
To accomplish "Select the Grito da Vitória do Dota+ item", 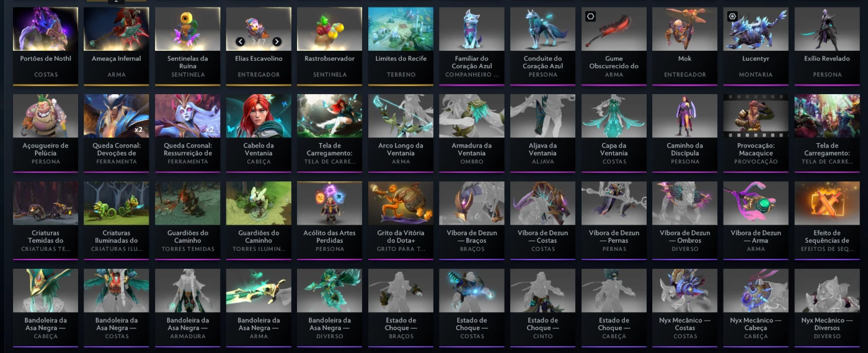I will coord(401,220).
